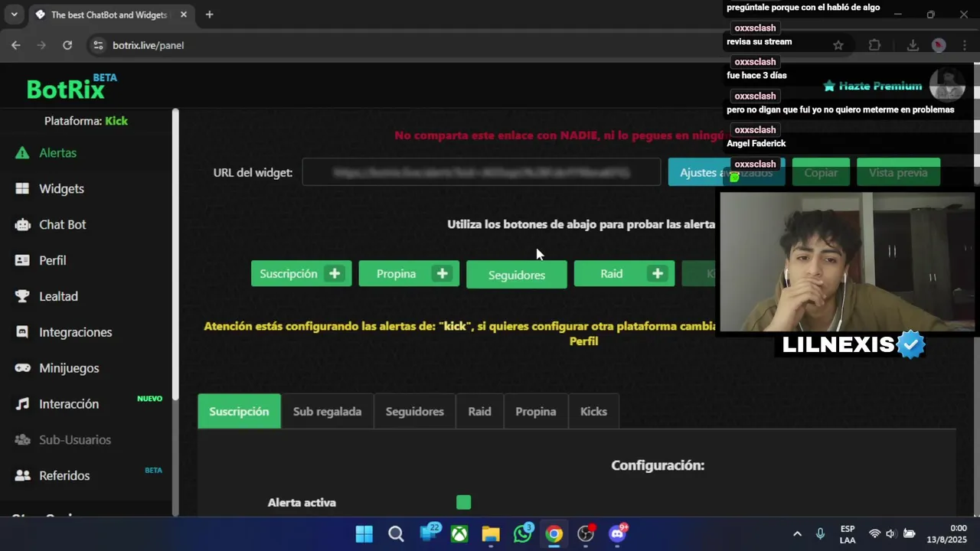Open new browser tab
The width and height of the screenshot is (980, 551).
[209, 15]
